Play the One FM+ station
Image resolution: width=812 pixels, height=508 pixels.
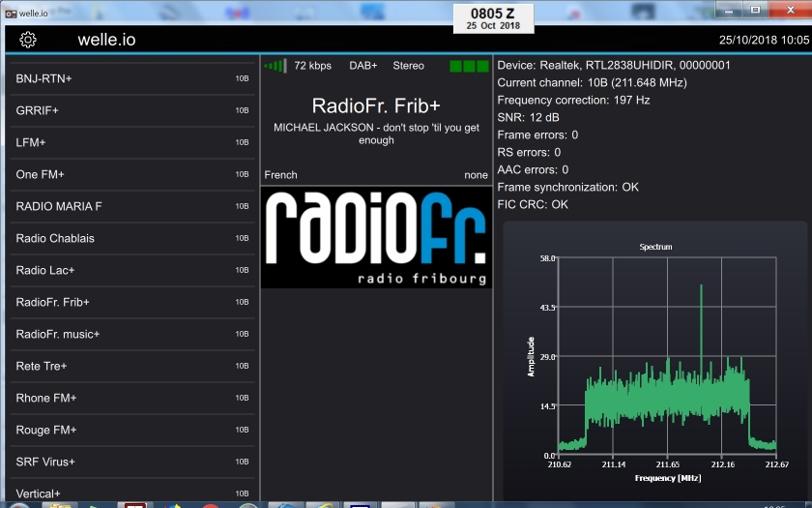coord(132,174)
